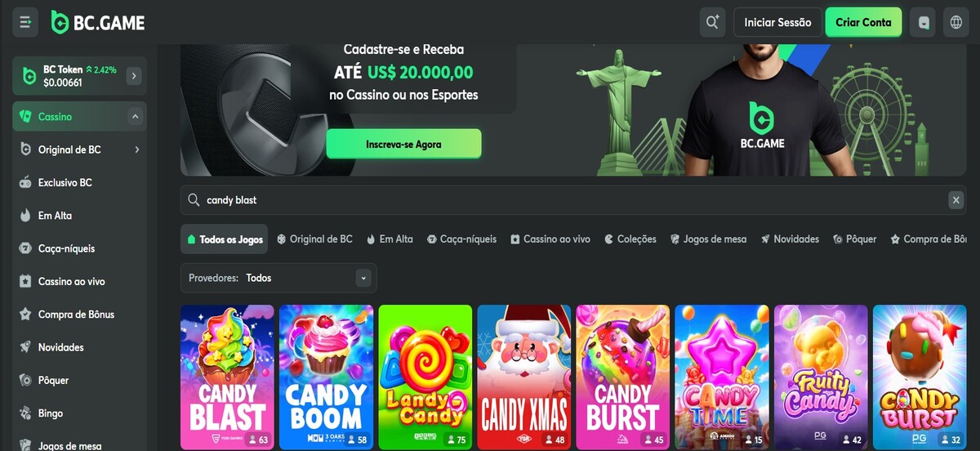
Task: Click the candy blast search field
Action: (x=563, y=200)
